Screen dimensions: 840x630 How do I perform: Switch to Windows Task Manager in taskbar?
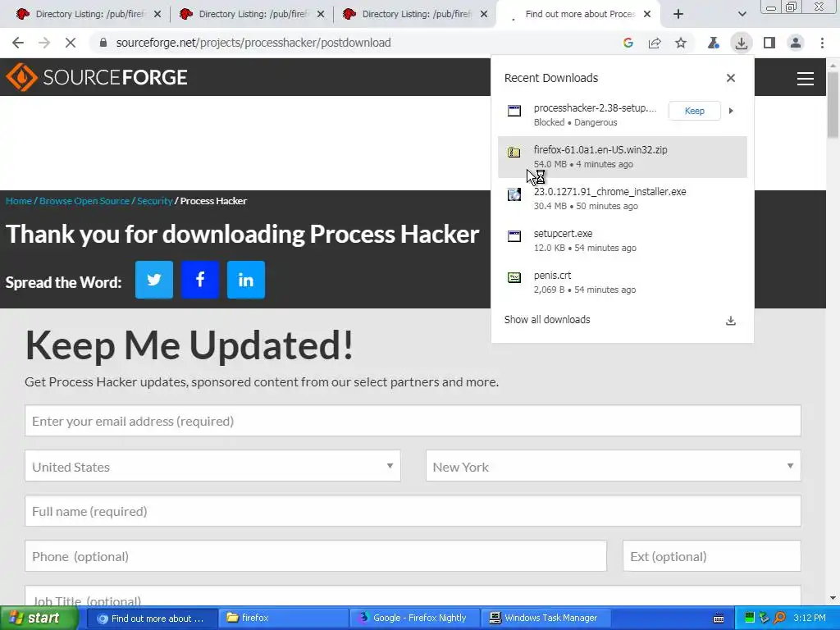(546, 619)
